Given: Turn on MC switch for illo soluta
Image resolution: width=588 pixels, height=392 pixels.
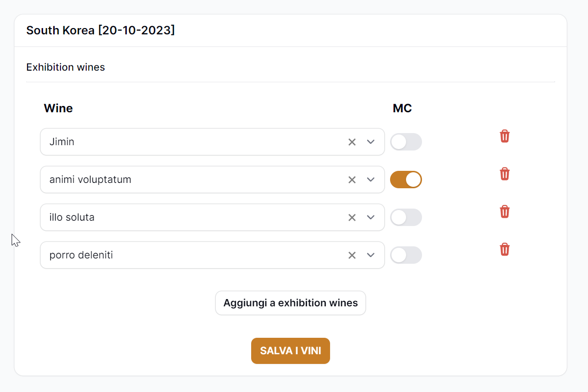Looking at the screenshot, I should (x=406, y=217).
